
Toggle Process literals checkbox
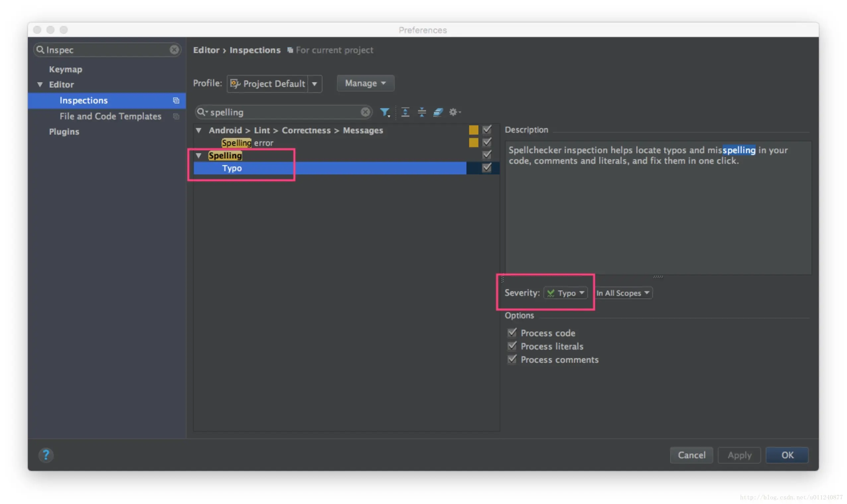pos(512,346)
